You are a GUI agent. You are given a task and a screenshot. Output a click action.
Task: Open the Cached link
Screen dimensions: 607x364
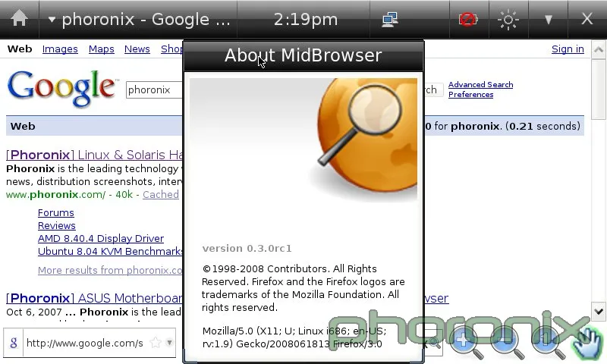click(161, 195)
